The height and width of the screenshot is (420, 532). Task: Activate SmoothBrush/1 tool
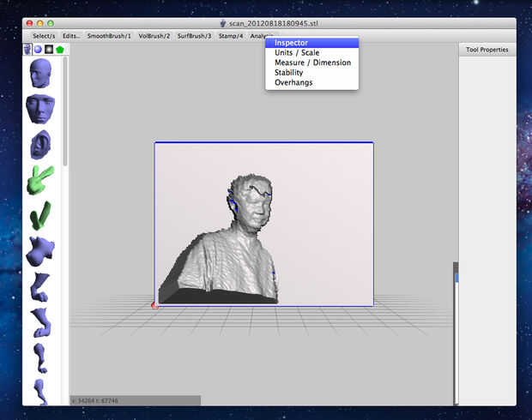pos(109,36)
